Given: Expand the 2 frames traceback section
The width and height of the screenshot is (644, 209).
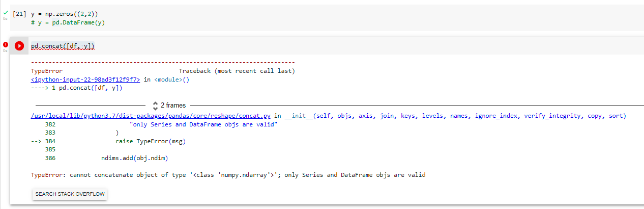Looking at the screenshot, I should click(x=169, y=105).
